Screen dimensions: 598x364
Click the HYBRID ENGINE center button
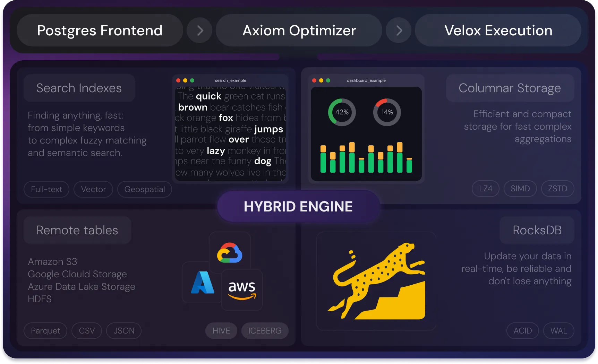coord(298,207)
